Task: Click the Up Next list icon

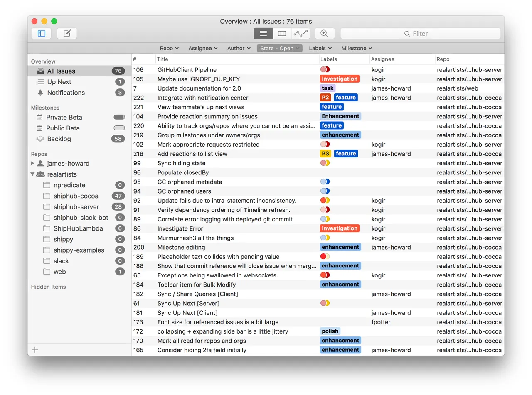Action: (x=40, y=82)
